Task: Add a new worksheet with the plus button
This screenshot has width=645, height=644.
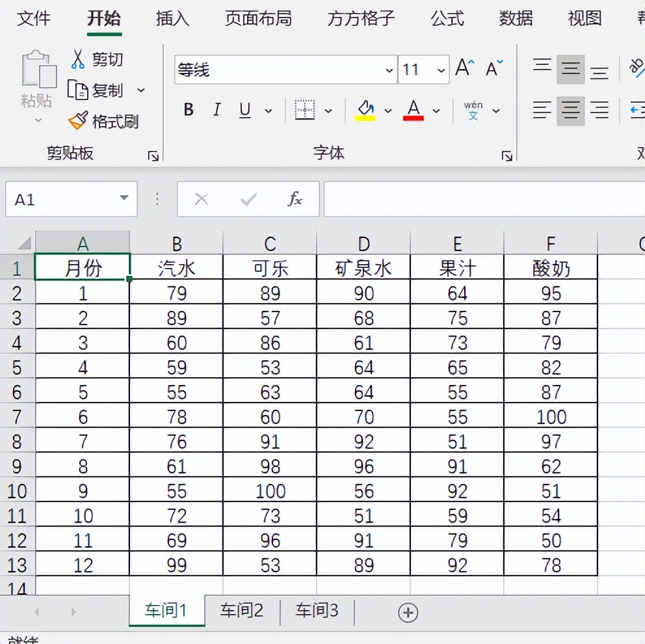Action: [x=407, y=612]
